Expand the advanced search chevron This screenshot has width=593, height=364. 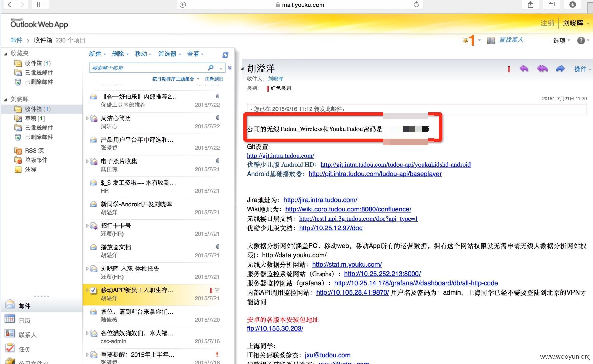click(230, 68)
